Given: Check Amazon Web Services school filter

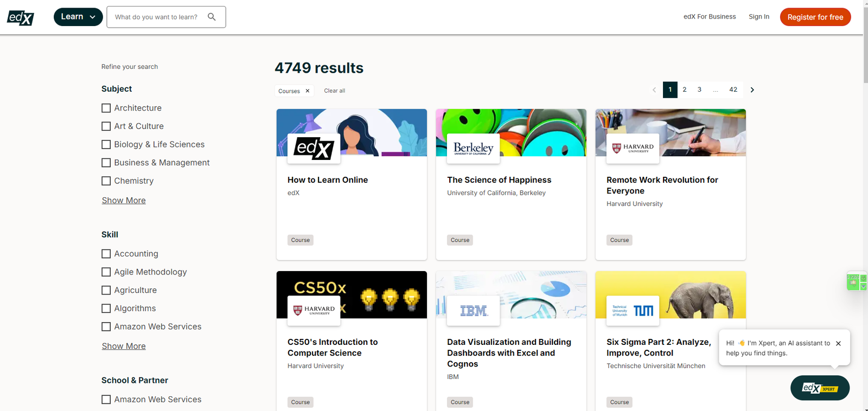Looking at the screenshot, I should coord(106,400).
